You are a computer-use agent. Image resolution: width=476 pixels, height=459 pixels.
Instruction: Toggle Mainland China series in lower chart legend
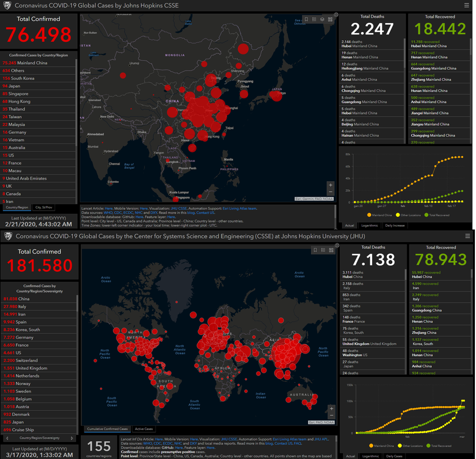[x=382, y=446]
